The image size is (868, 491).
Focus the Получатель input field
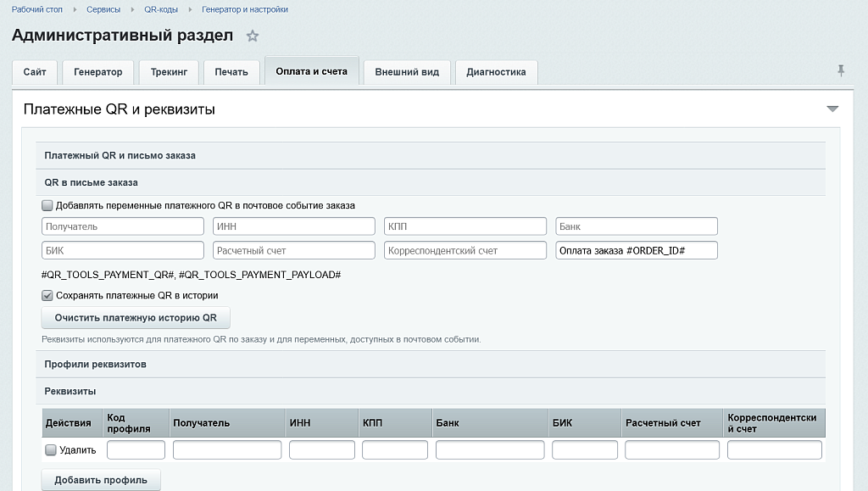123,226
